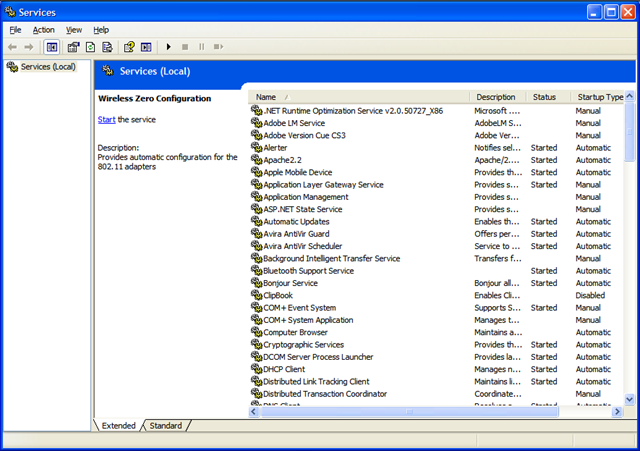Click gear icon beside Cryptographic Services
The image size is (640, 451).
[256, 344]
